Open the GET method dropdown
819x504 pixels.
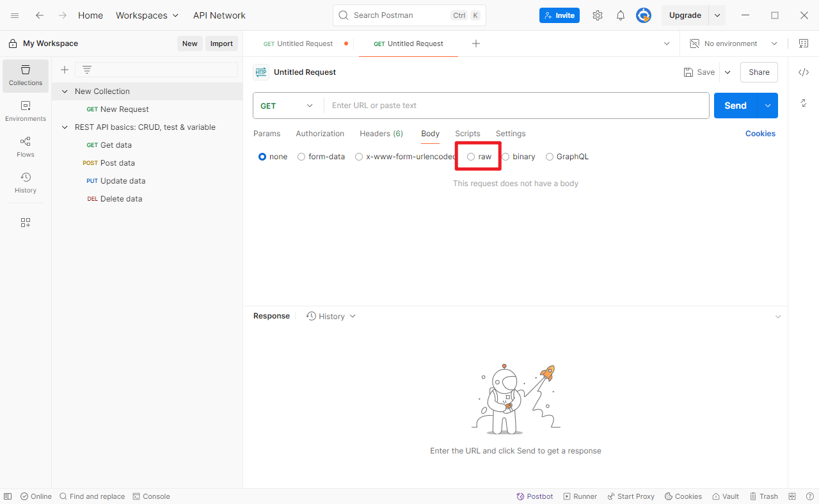tap(288, 106)
